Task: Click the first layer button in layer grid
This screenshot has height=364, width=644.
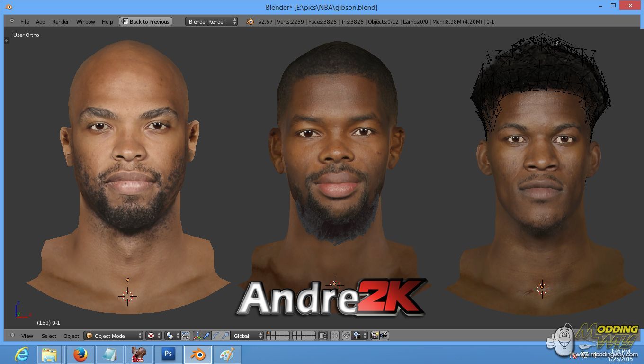Action: tap(269, 333)
